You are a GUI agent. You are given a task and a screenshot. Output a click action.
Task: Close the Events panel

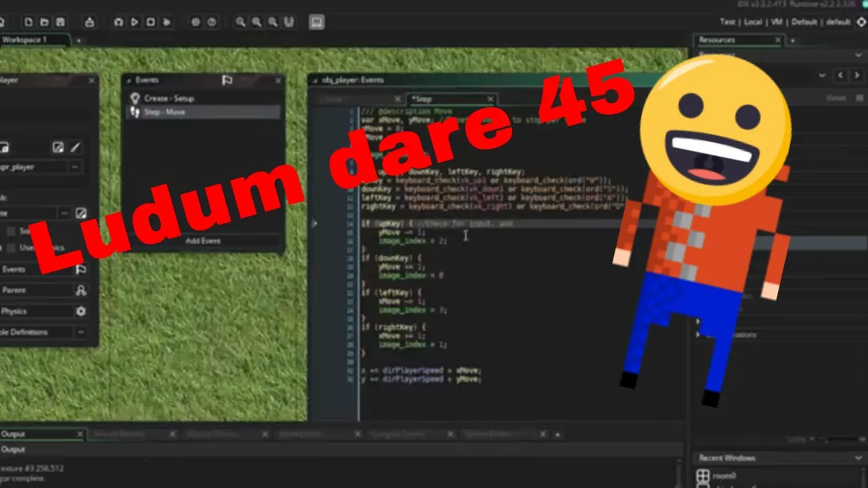point(277,80)
